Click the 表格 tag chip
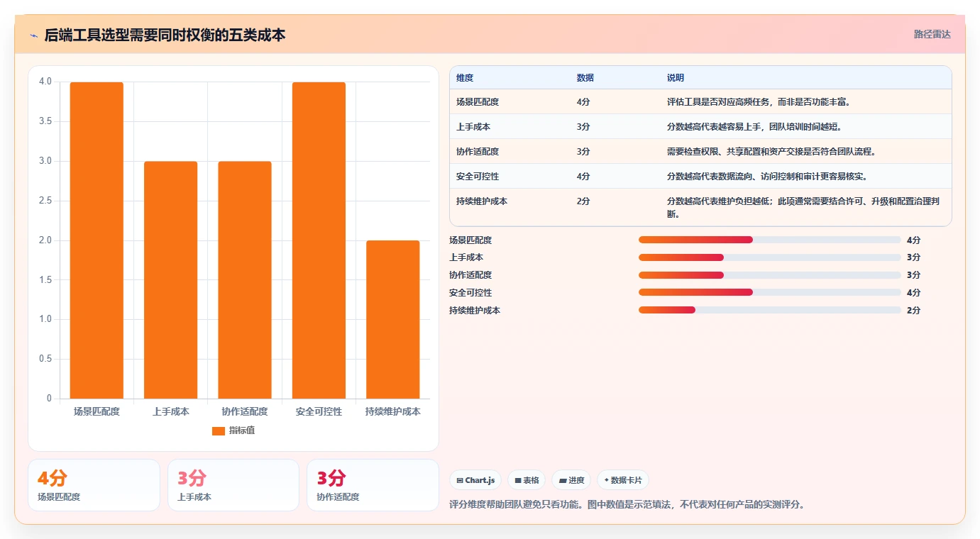This screenshot has height=539, width=980. point(527,480)
